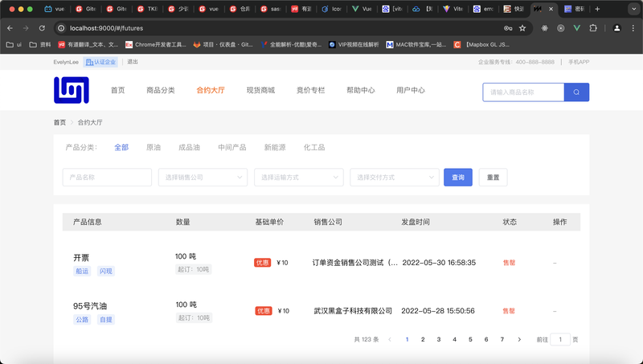The width and height of the screenshot is (643, 364).
Task: Click the 重置 reset button
Action: click(493, 177)
